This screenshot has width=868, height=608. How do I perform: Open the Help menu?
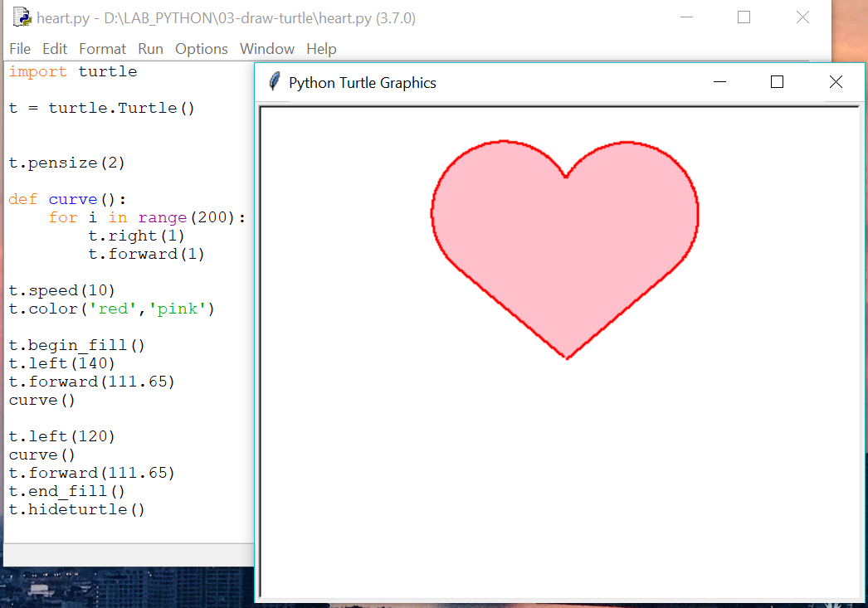(321, 49)
